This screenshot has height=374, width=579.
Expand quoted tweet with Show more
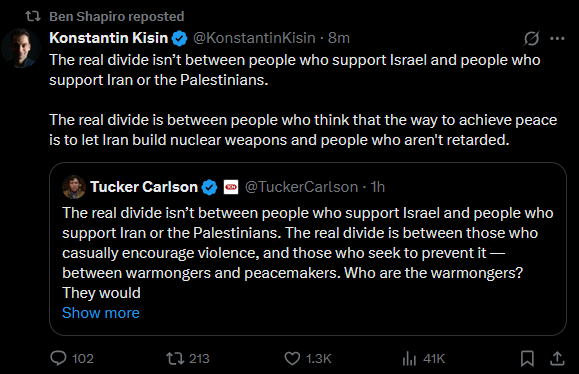point(101,313)
